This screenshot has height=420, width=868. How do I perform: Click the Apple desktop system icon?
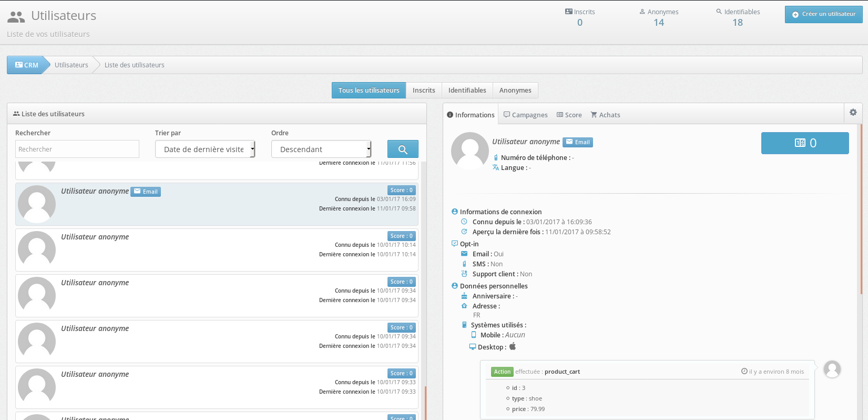pos(513,346)
